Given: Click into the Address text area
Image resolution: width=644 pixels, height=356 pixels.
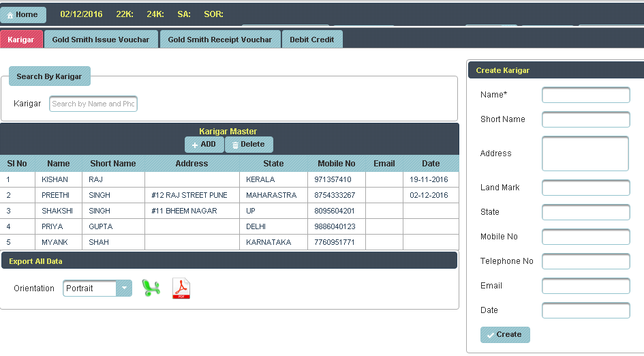Looking at the screenshot, I should [x=585, y=153].
